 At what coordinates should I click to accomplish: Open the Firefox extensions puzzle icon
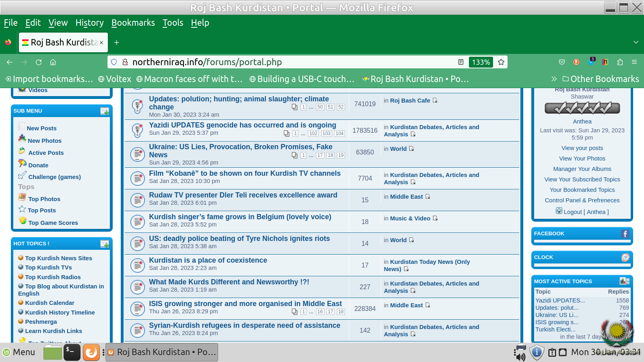point(620,62)
